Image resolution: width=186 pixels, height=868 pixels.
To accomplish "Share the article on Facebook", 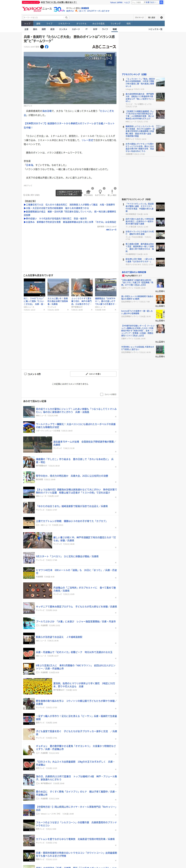I will pyautogui.click(x=47, y=47).
